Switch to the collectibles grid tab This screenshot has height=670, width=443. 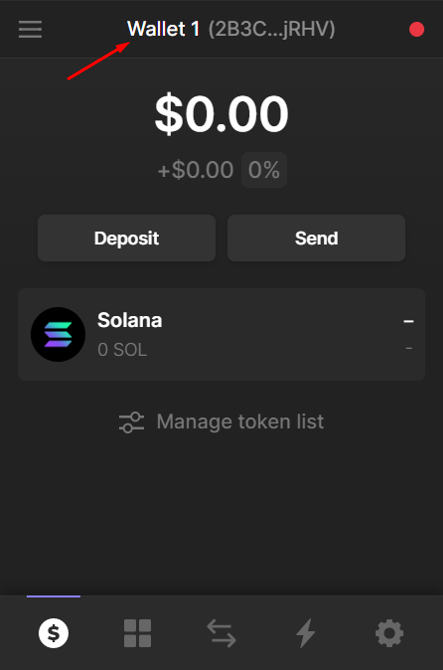pyautogui.click(x=137, y=633)
